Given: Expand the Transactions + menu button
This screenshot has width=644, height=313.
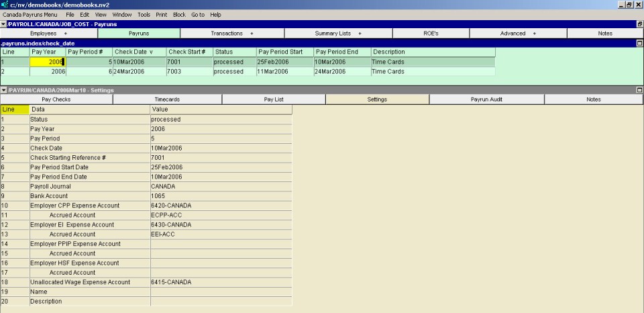Looking at the screenshot, I should [232, 33].
